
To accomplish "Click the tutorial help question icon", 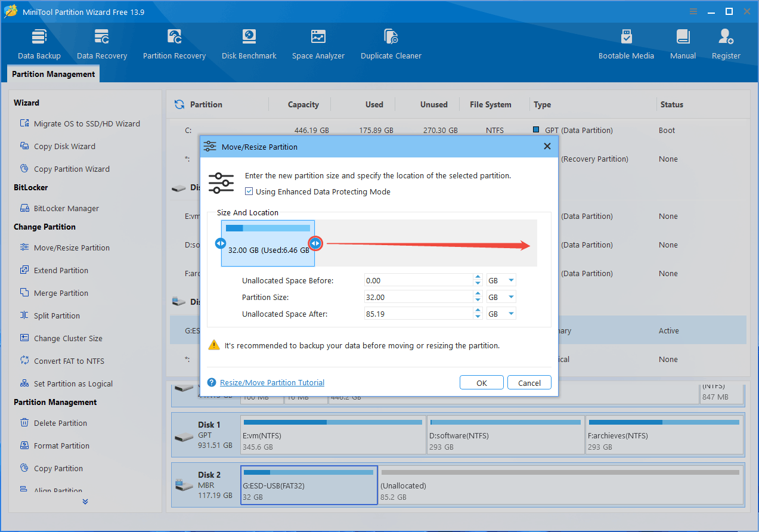I will coord(212,382).
